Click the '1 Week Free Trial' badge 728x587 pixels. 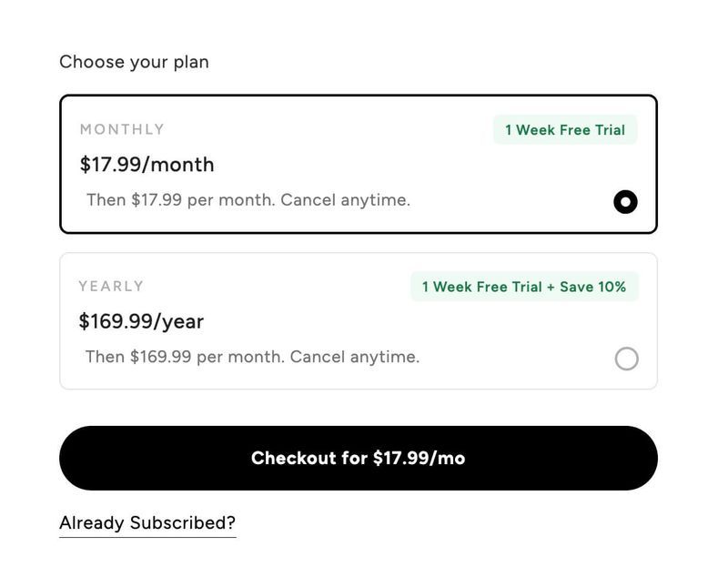[x=564, y=129]
